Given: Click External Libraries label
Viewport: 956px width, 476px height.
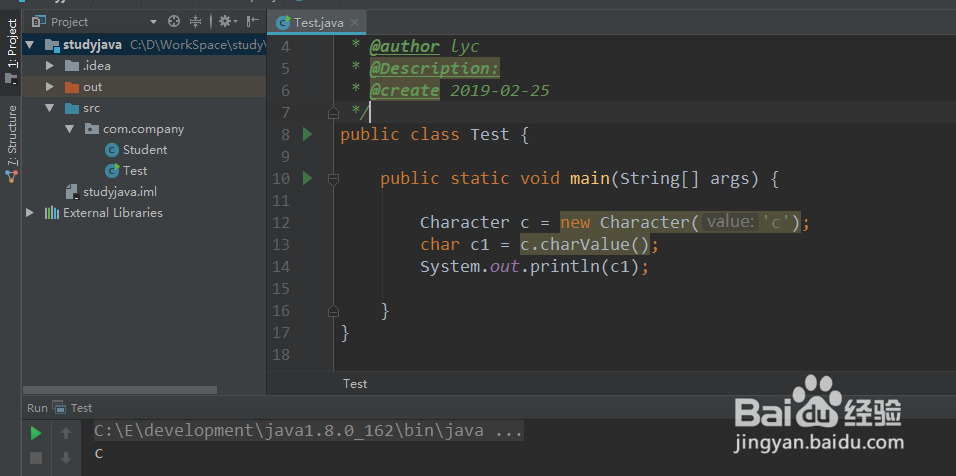Looking at the screenshot, I should pos(113,213).
